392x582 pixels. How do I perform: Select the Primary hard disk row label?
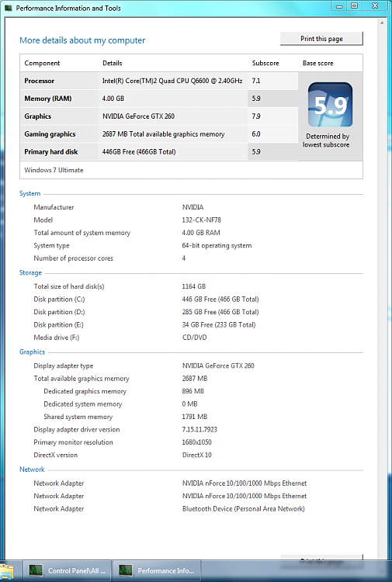click(51, 152)
